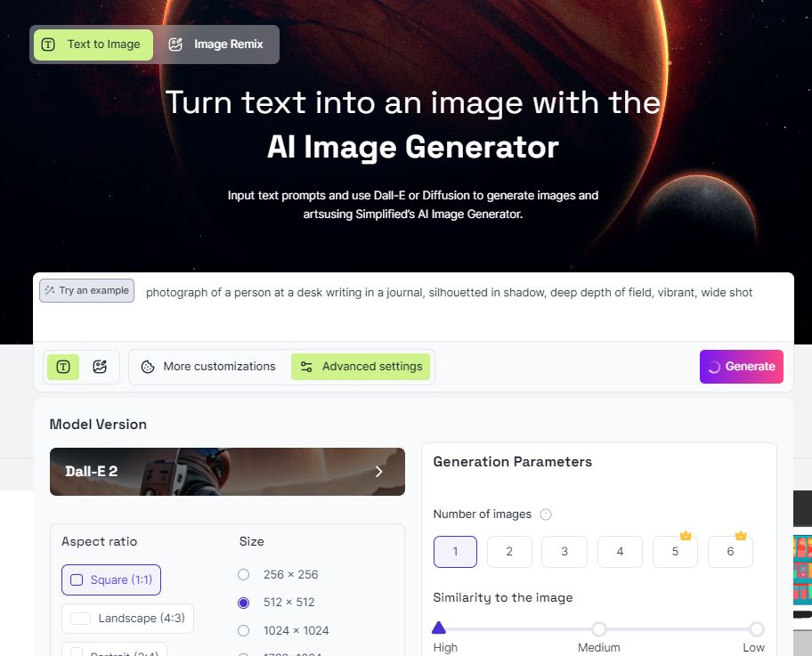Set number of images to 3

point(564,552)
